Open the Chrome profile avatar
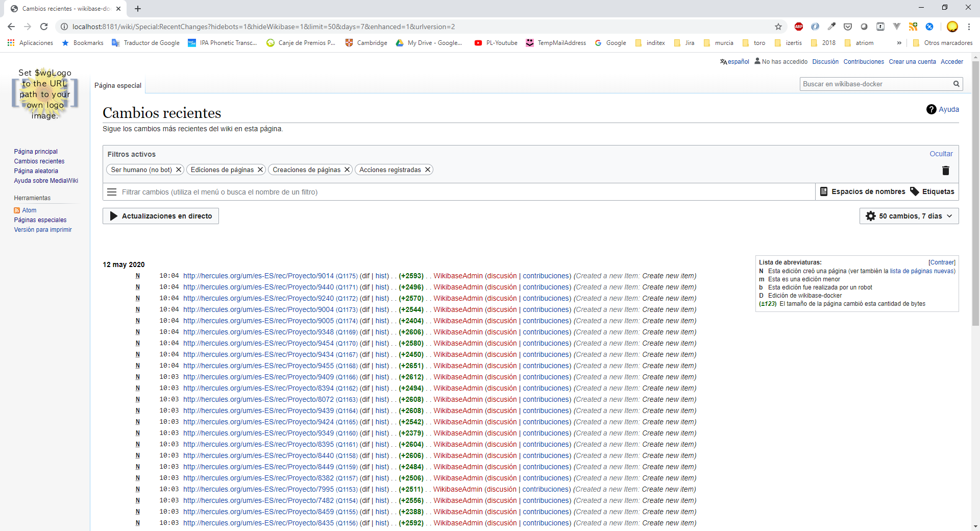980x531 pixels. coord(952,27)
